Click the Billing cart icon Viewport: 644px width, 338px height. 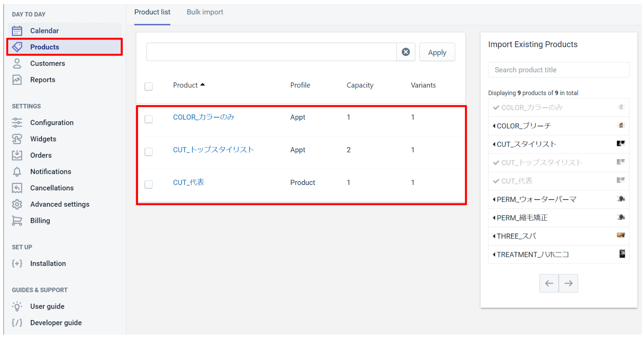click(17, 221)
